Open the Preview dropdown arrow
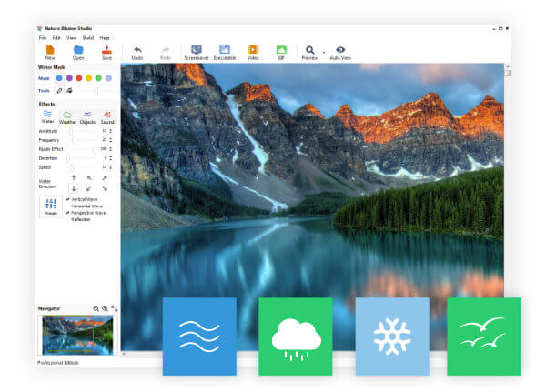Screen dimensions: 546x392 tap(322, 52)
